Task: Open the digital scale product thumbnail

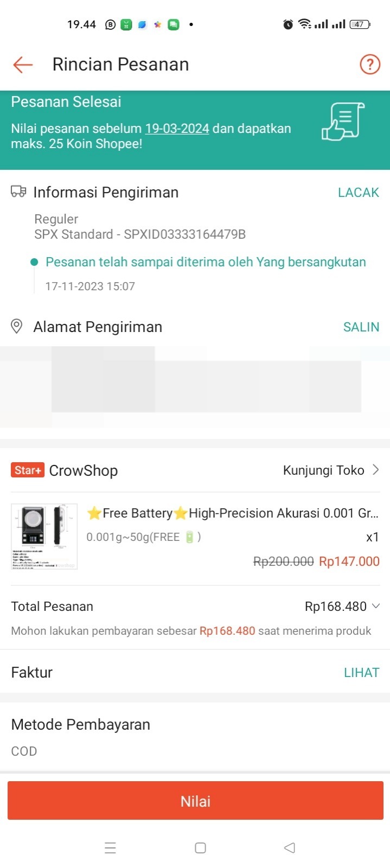Action: [44, 537]
